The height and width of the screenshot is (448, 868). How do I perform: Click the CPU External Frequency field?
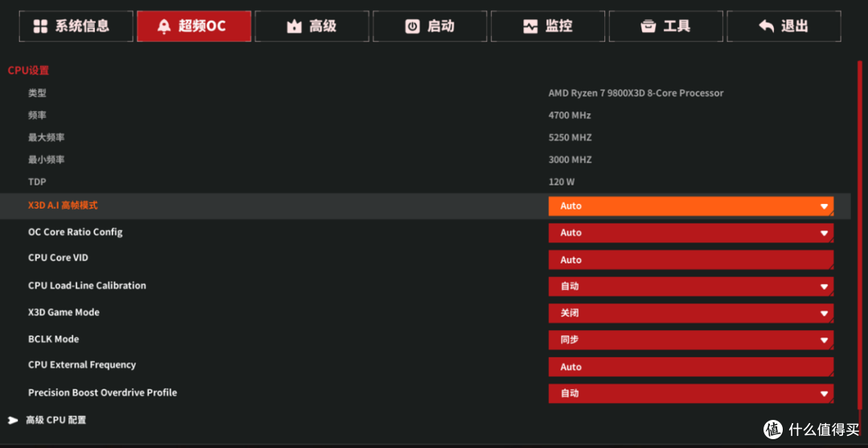click(x=691, y=367)
